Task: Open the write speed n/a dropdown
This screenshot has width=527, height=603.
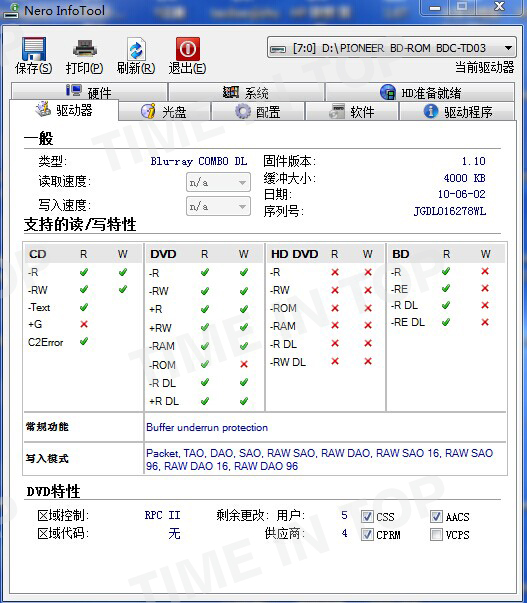Action: click(218, 207)
